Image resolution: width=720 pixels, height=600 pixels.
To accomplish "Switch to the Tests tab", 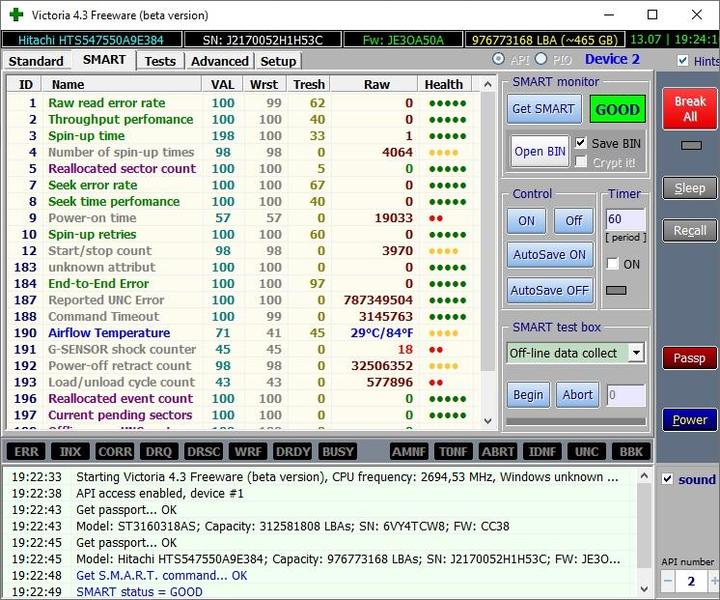I will tap(160, 61).
